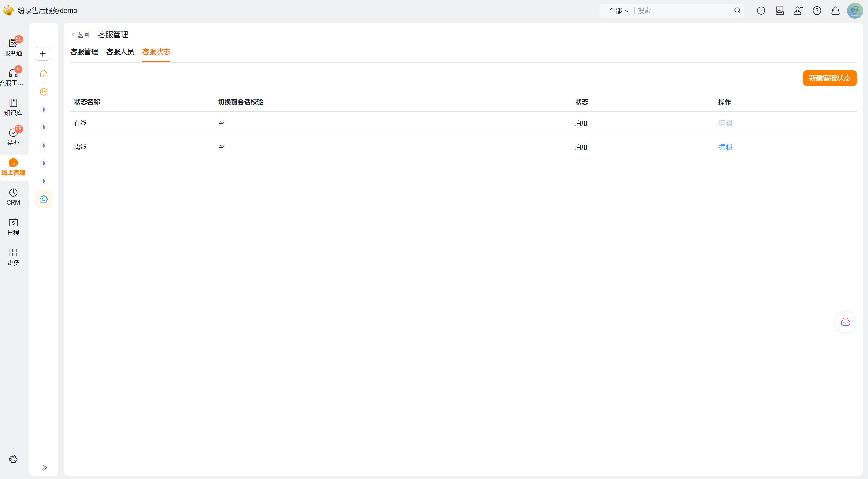
Task: Switch to the 客服管理 tab
Action: tap(84, 52)
